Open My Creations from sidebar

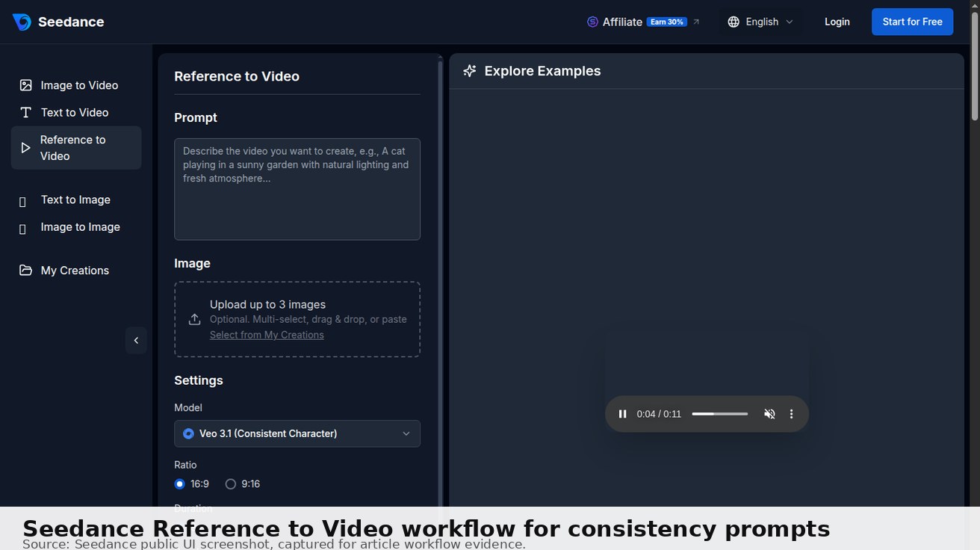(x=76, y=271)
